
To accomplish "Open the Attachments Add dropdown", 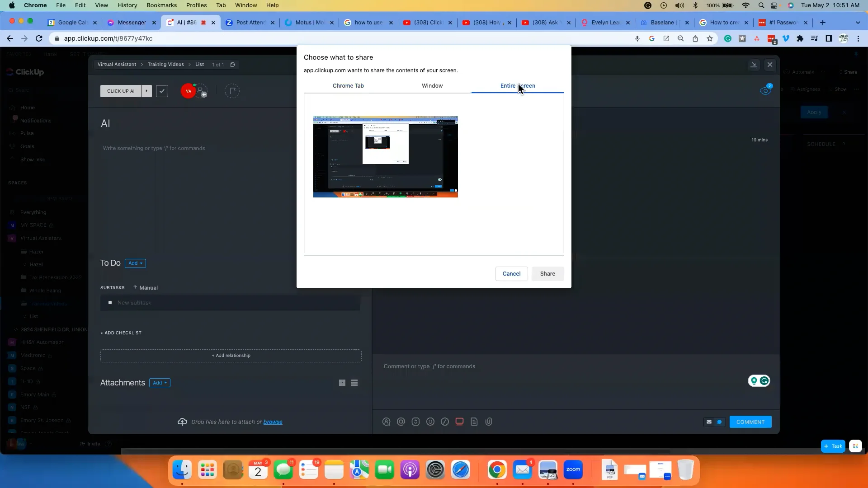I will (160, 383).
